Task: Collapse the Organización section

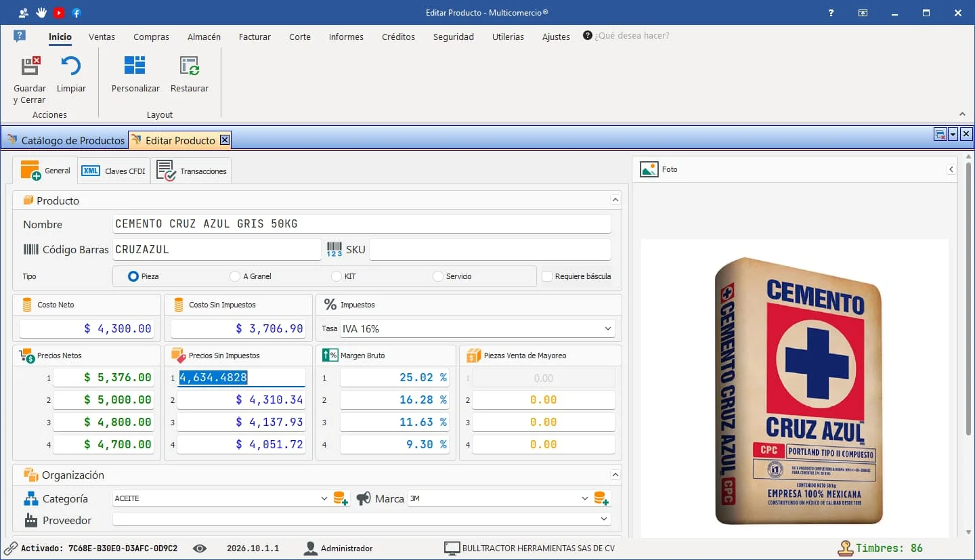Action: point(615,475)
